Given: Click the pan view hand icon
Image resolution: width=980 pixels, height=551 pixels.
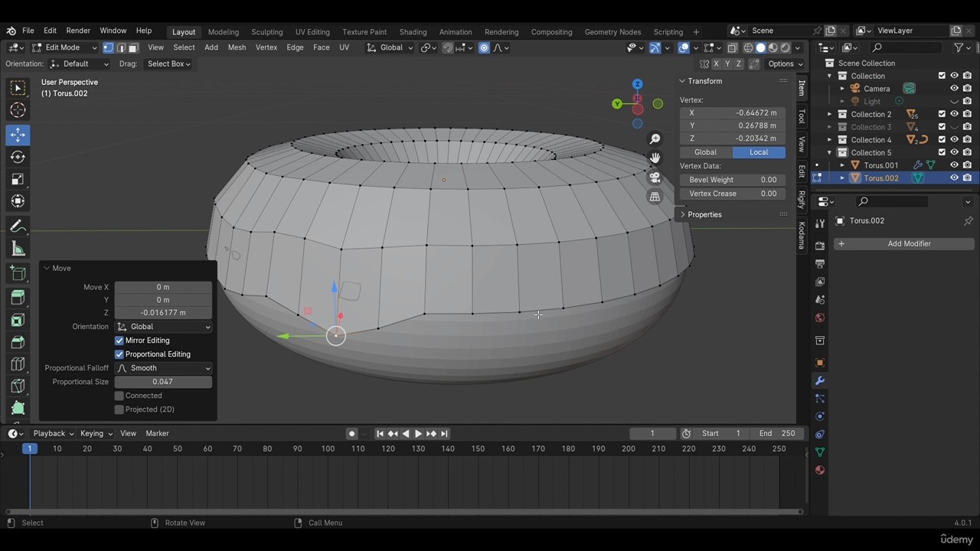Looking at the screenshot, I should pos(655,158).
